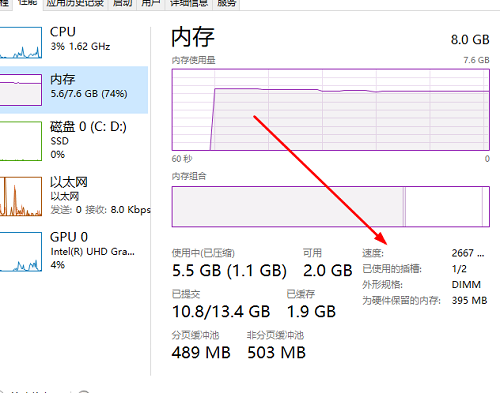Click the 使用中 5.5 GB value
This screenshot has height=393, width=500.
[x=229, y=270]
